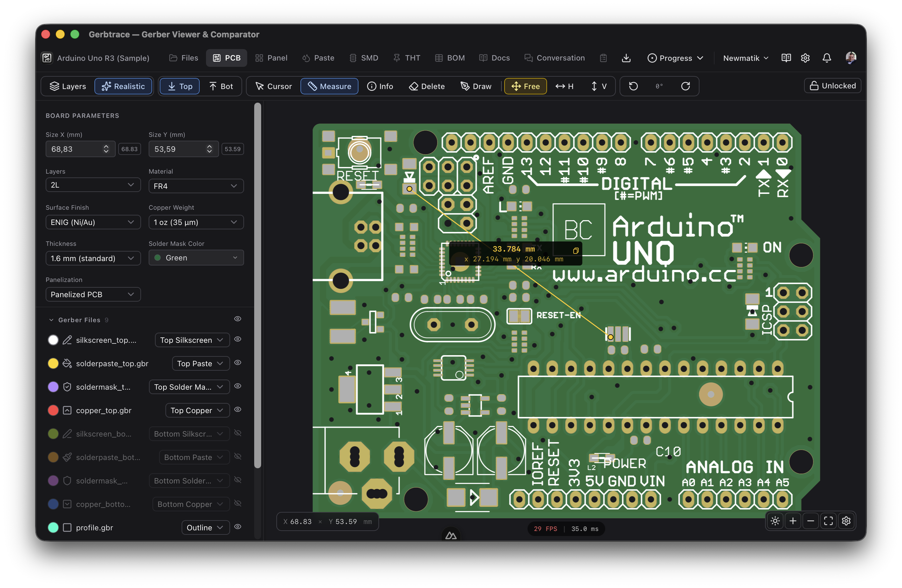Click red color swatch of copper_top.gbr
This screenshot has width=902, height=588.
pos(53,411)
